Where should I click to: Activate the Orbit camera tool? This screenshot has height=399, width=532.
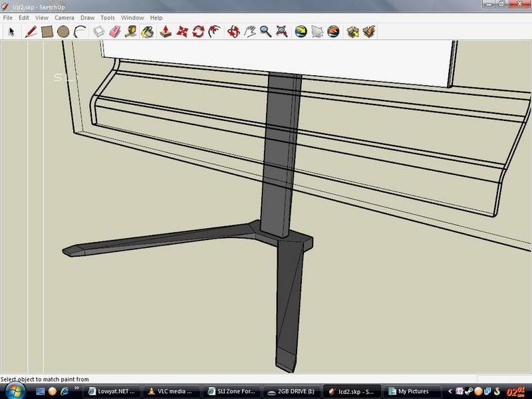pyautogui.click(x=233, y=31)
